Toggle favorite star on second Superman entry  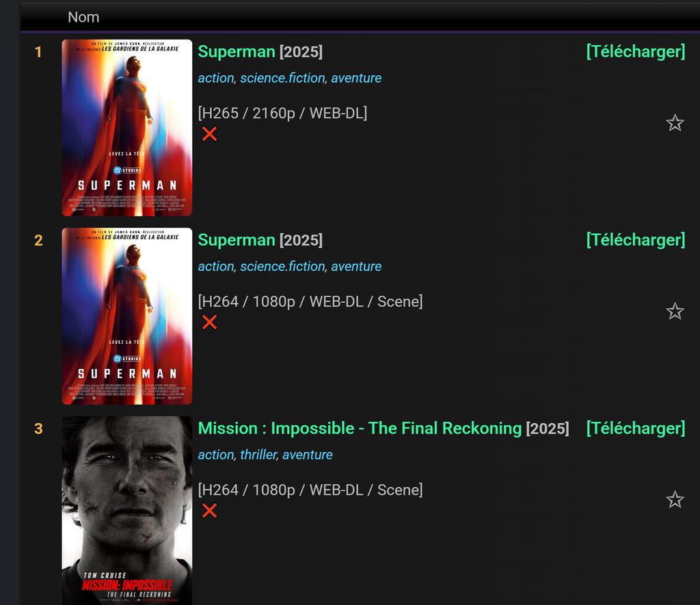coord(675,311)
